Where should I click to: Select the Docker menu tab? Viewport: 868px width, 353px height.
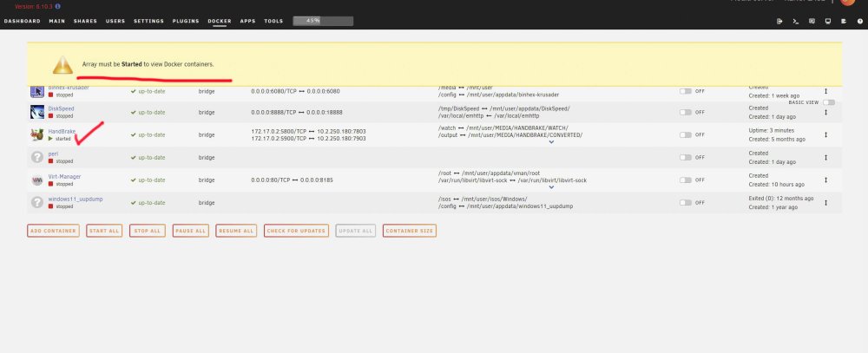coord(220,21)
